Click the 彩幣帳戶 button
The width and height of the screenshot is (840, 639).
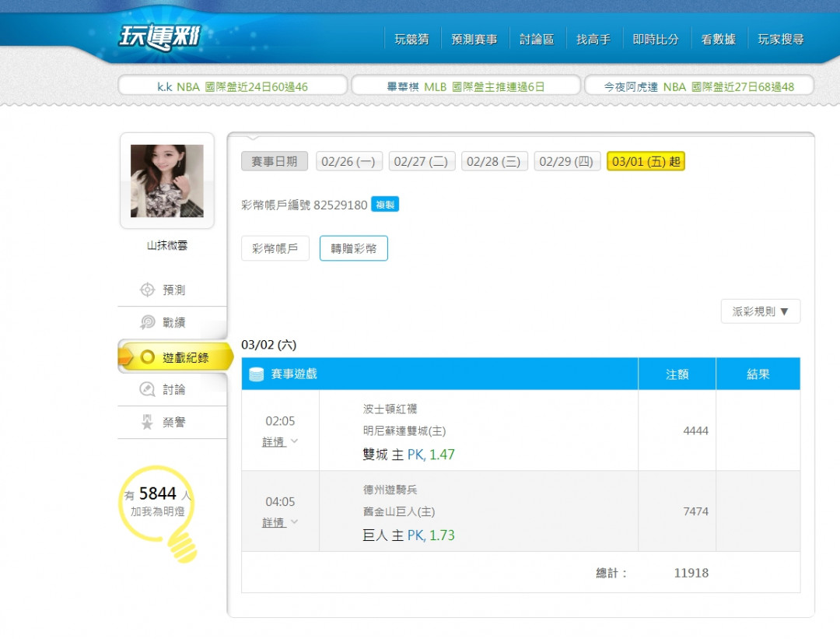tap(275, 248)
